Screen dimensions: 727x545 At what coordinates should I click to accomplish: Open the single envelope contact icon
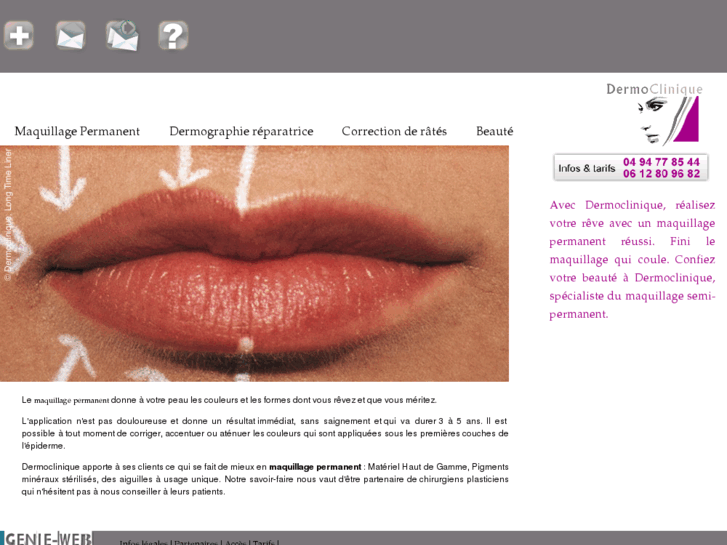click(x=70, y=35)
